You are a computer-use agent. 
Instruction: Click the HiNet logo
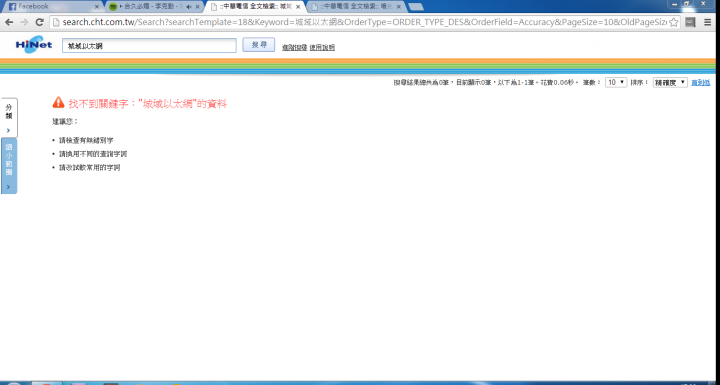click(34, 45)
